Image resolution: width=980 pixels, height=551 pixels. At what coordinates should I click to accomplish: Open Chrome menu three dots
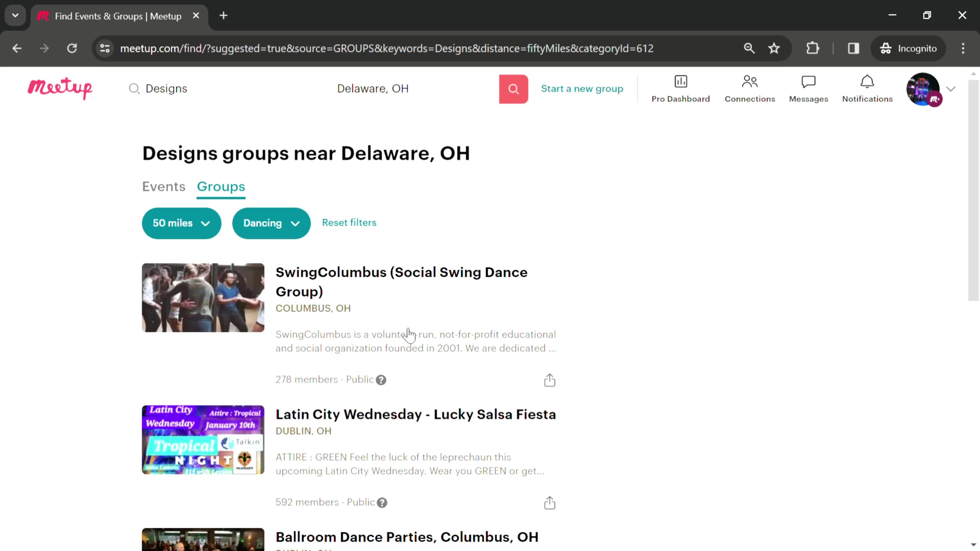pyautogui.click(x=963, y=48)
